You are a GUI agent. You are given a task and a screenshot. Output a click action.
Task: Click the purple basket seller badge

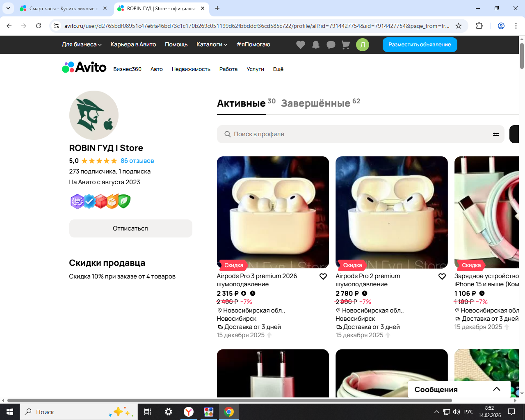click(x=77, y=201)
